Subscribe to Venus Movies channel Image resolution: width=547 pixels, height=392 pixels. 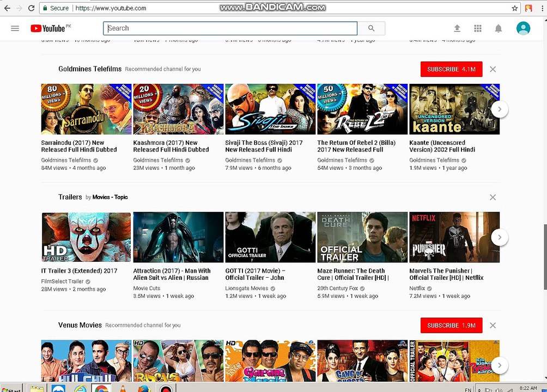coord(452,326)
